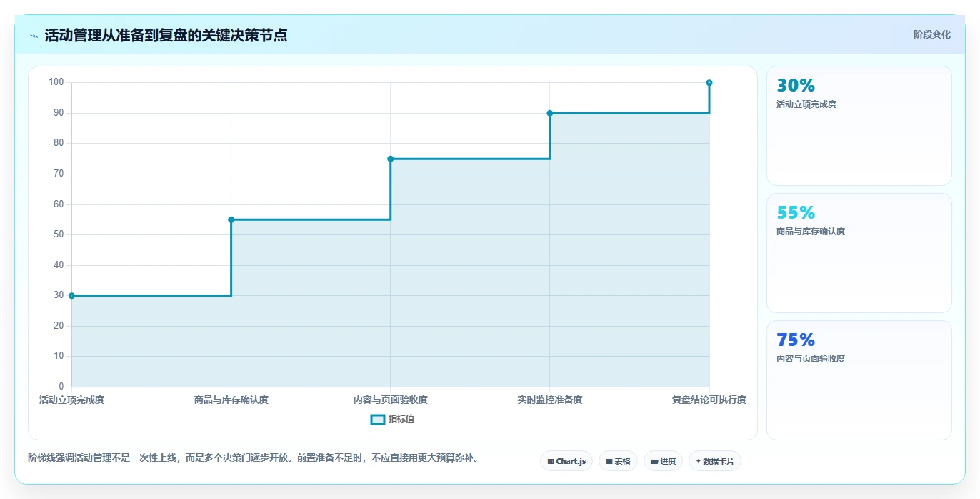The width and height of the screenshot is (980, 499).
Task: Click the y-axis tick 0
Action: (61, 387)
